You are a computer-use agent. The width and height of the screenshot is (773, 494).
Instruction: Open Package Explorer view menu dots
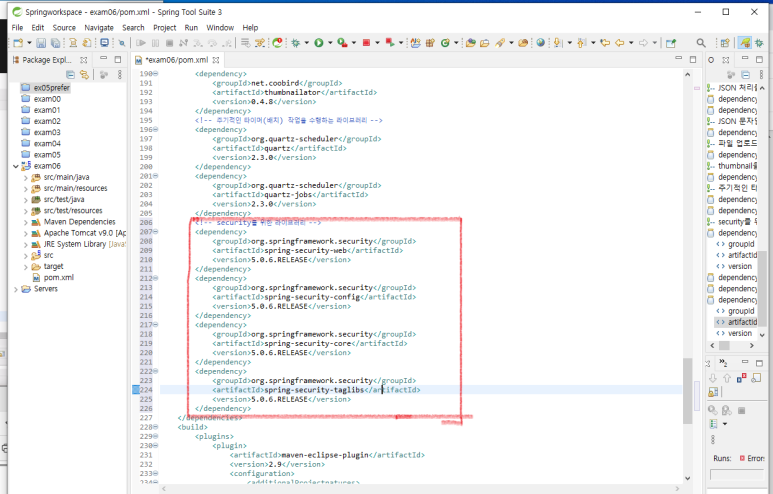point(119,74)
